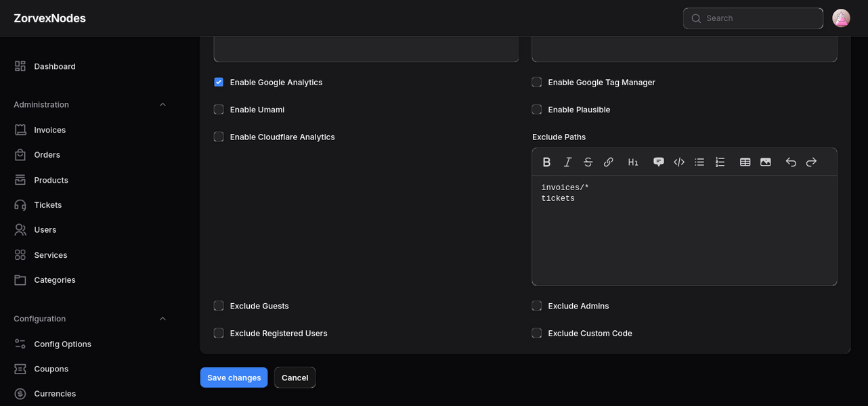Click the Save changes button
This screenshot has width=868, height=406.
[234, 378]
